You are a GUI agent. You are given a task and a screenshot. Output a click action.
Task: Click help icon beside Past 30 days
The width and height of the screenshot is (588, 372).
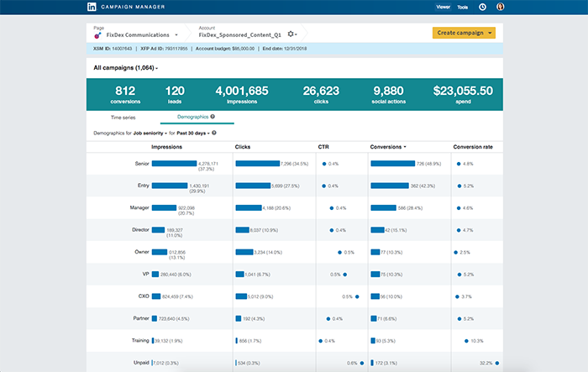(x=214, y=133)
